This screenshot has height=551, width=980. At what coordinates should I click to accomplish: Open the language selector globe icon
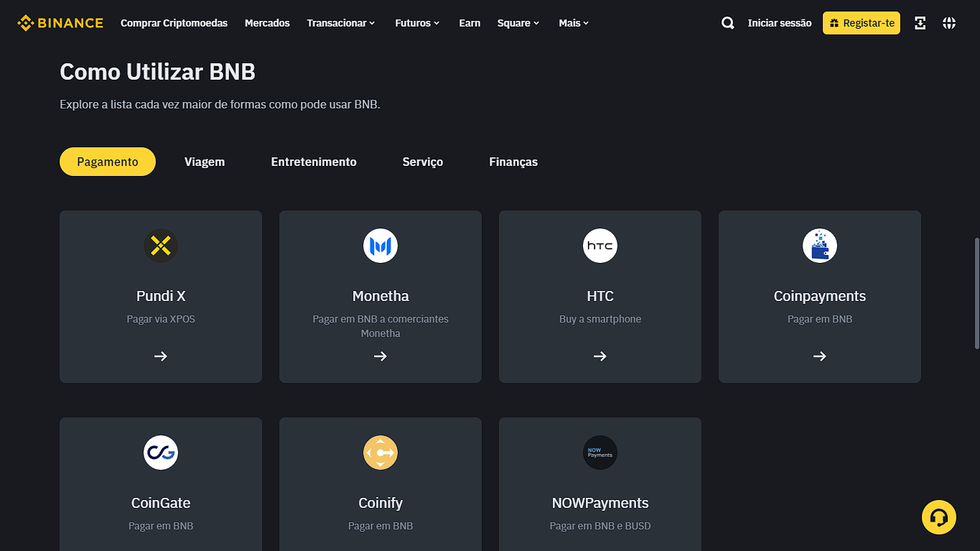[949, 22]
